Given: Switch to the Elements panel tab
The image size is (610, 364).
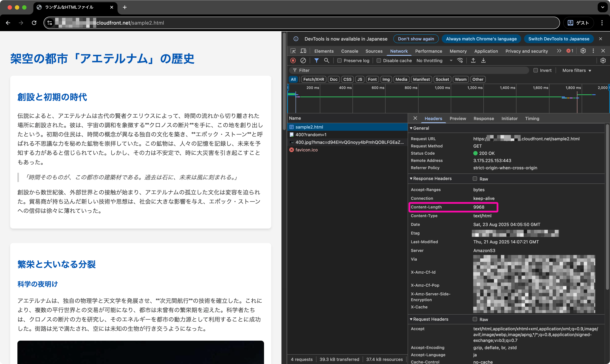Looking at the screenshot, I should point(324,51).
